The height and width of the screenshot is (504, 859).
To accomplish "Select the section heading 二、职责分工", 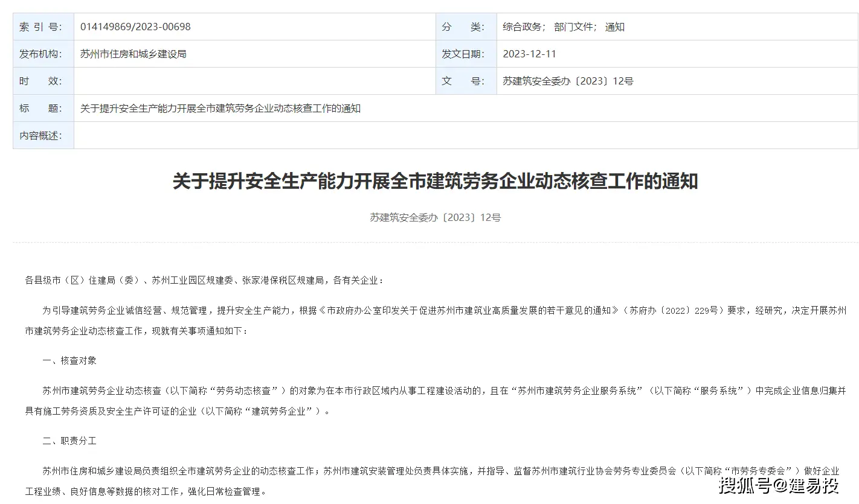I will click(69, 441).
